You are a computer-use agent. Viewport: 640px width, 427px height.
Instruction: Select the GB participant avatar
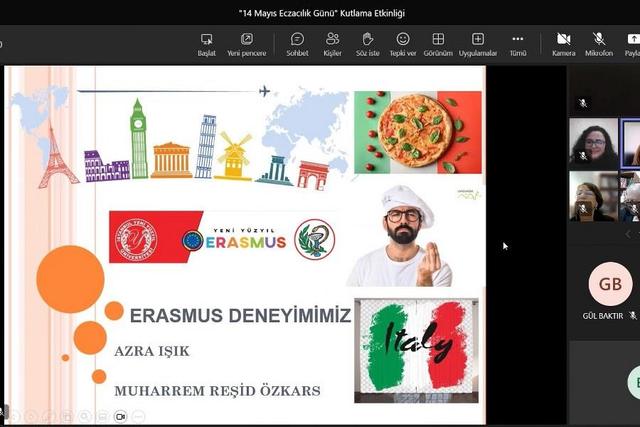tap(611, 284)
